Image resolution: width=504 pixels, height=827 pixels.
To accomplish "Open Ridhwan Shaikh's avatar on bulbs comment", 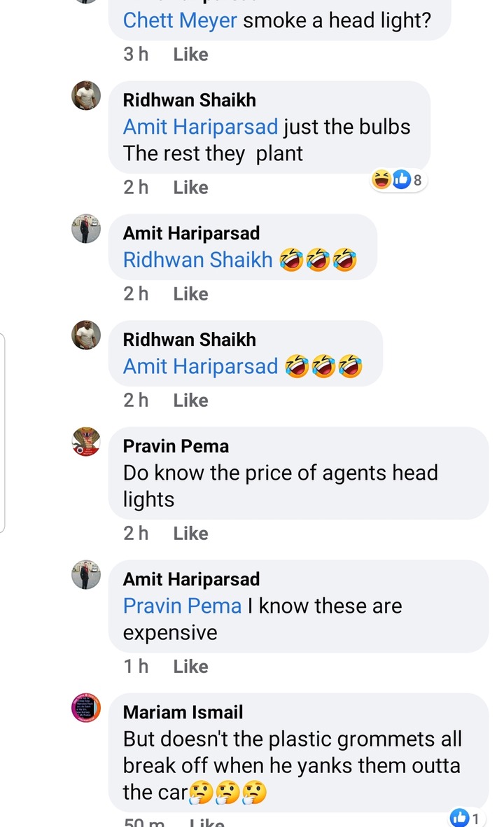I will coord(86,95).
